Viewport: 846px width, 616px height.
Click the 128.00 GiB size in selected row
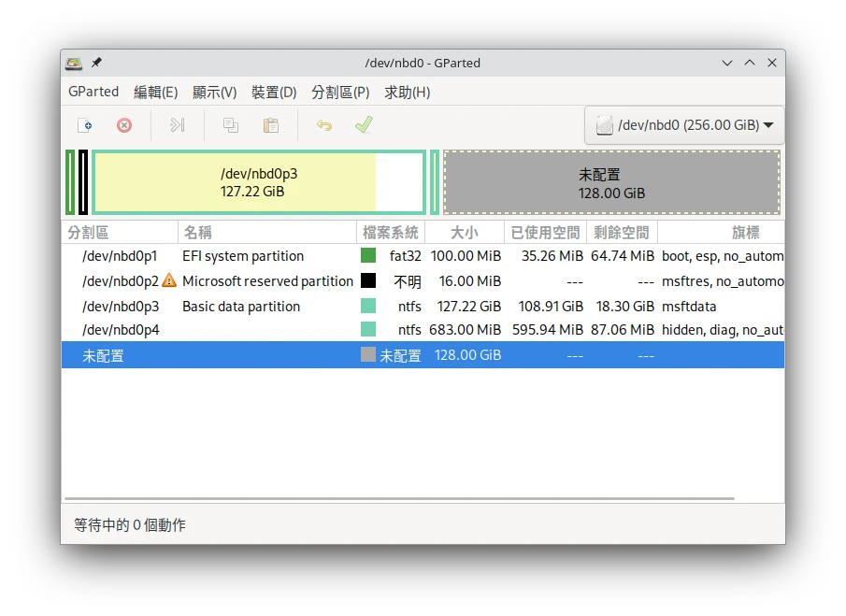467,355
